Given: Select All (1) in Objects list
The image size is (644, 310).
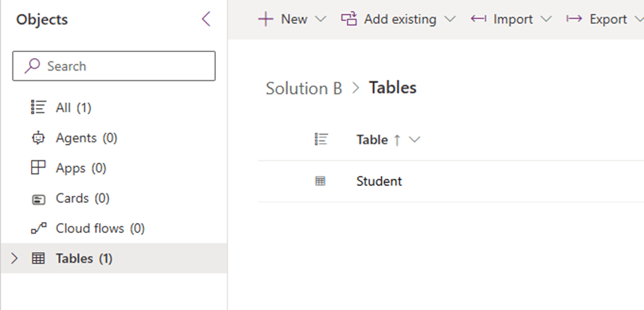Looking at the screenshot, I should [x=73, y=108].
